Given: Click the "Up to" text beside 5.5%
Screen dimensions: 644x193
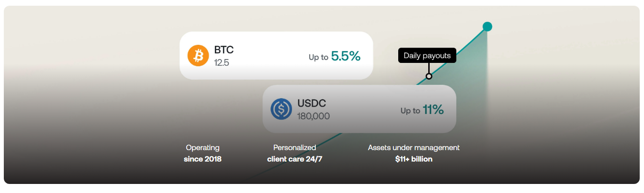Looking at the screenshot, I should (x=318, y=57).
